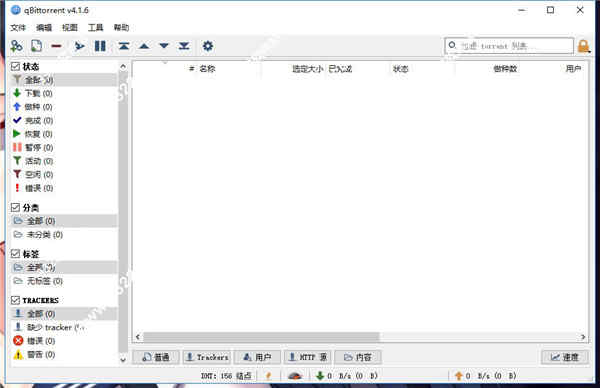Select the 完成 (0) status filter

coord(64,121)
